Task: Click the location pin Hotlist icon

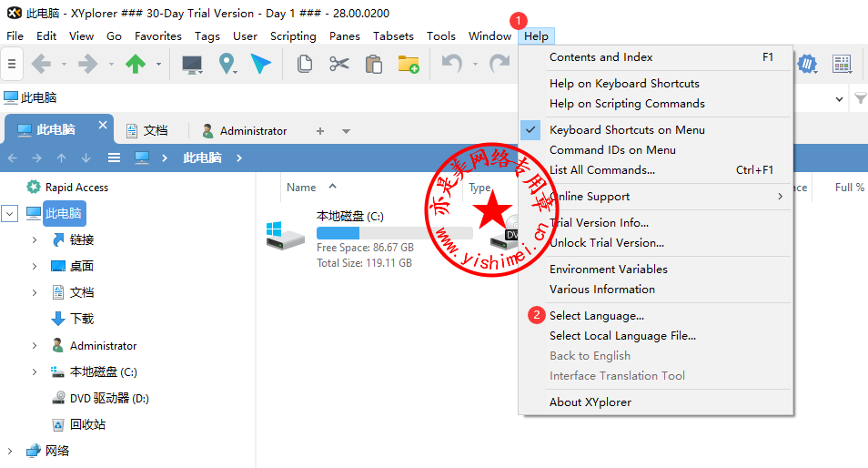Action: pos(227,64)
